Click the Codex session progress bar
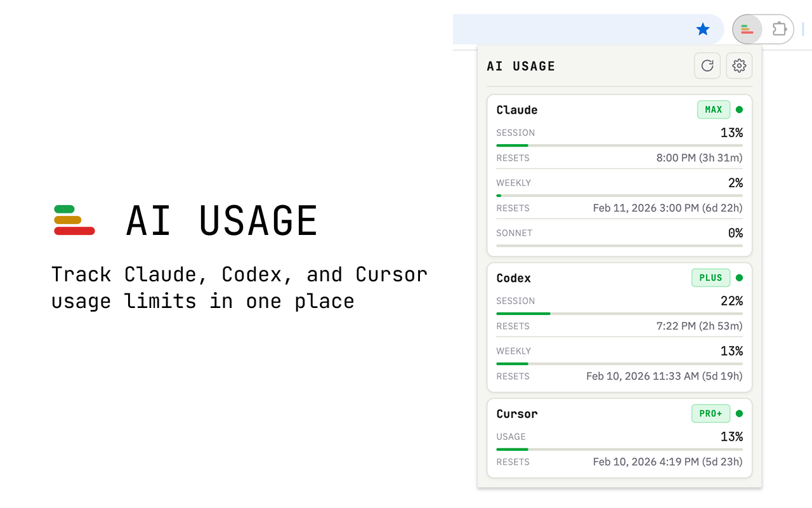This screenshot has height=508, width=812. 619,314
